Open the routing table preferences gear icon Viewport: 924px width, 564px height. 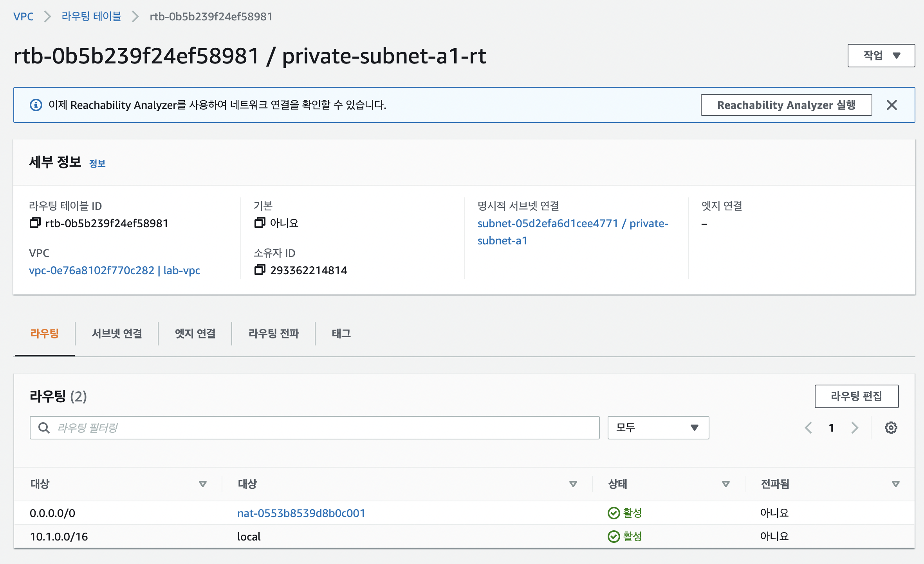pyautogui.click(x=891, y=428)
